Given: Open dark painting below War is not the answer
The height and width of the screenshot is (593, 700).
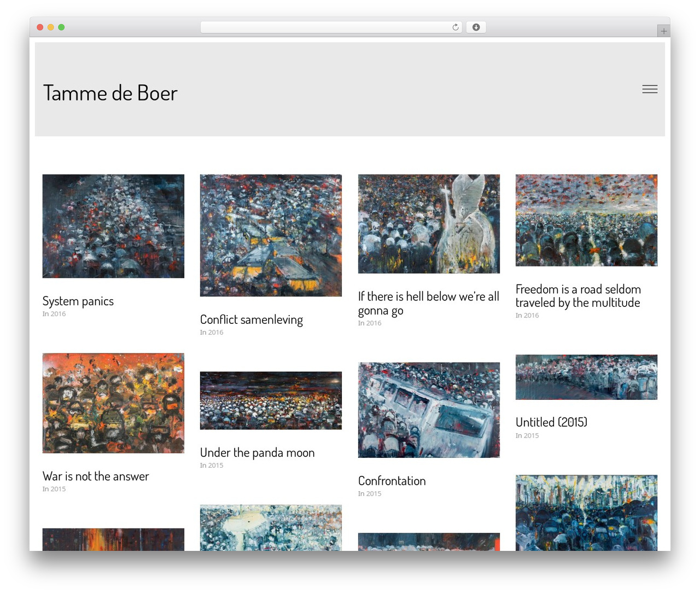Looking at the screenshot, I should click(113, 539).
